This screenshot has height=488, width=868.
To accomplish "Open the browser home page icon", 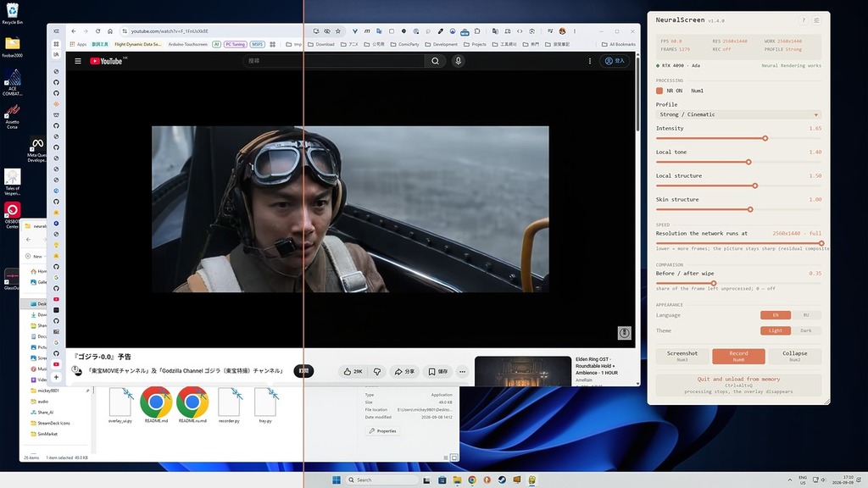I will click(x=110, y=31).
